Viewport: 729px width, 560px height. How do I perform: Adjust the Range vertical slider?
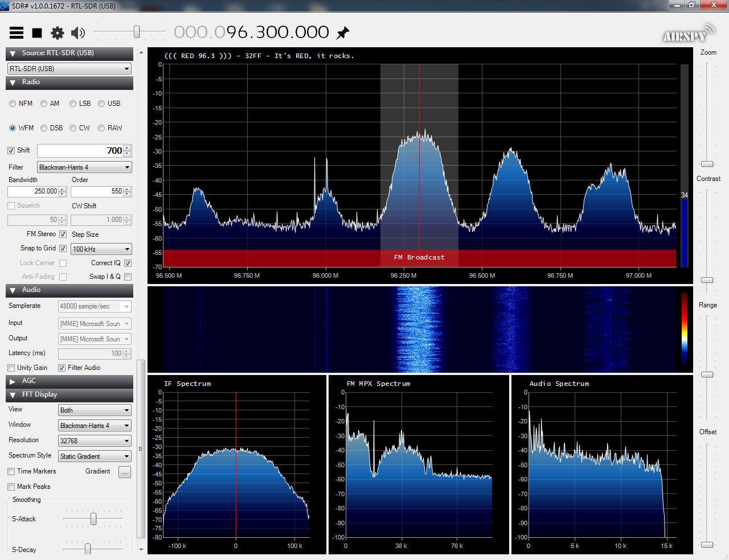pos(707,374)
